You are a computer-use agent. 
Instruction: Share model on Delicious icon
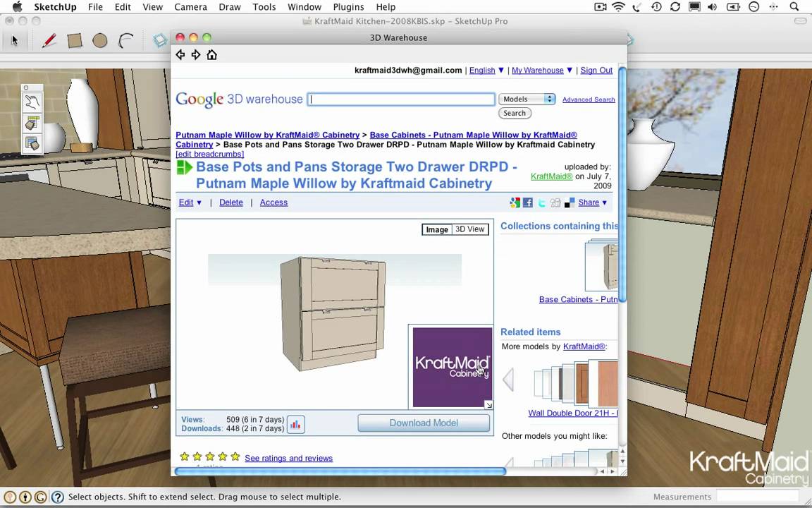click(x=569, y=202)
